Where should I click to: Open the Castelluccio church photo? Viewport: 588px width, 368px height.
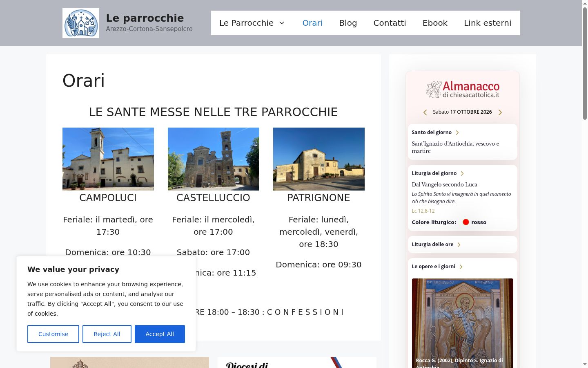pyautogui.click(x=214, y=159)
